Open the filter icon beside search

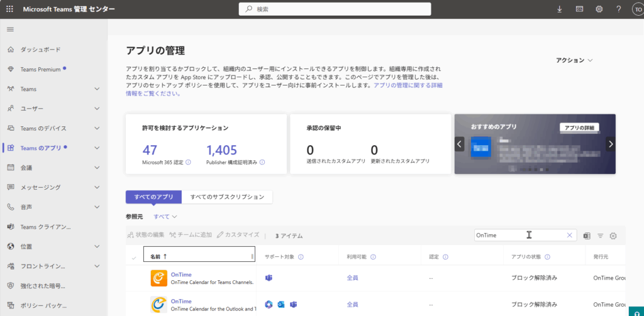tap(600, 236)
